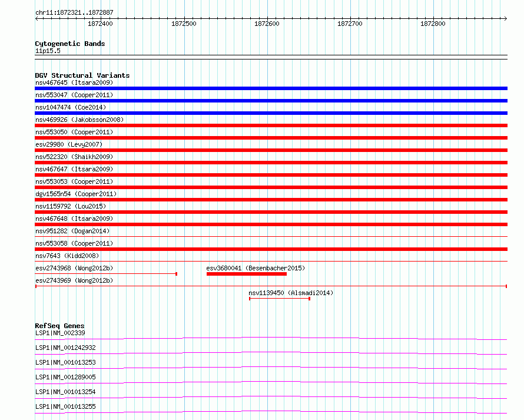Screen dimensions: 524x420
Task: Click the red bar under esv29980
Action: (x=271, y=150)
